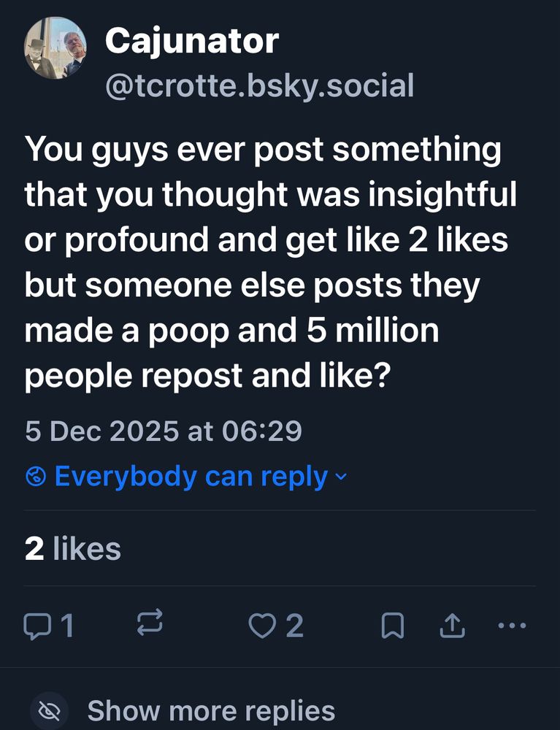Open the @tcrotte.bsky.social handle
This screenshot has width=560, height=730.
(x=259, y=85)
